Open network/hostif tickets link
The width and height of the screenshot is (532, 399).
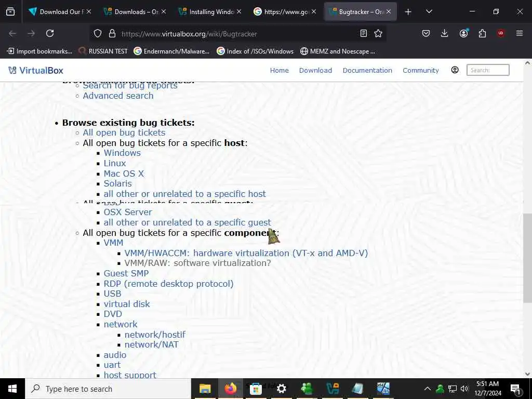click(x=155, y=335)
